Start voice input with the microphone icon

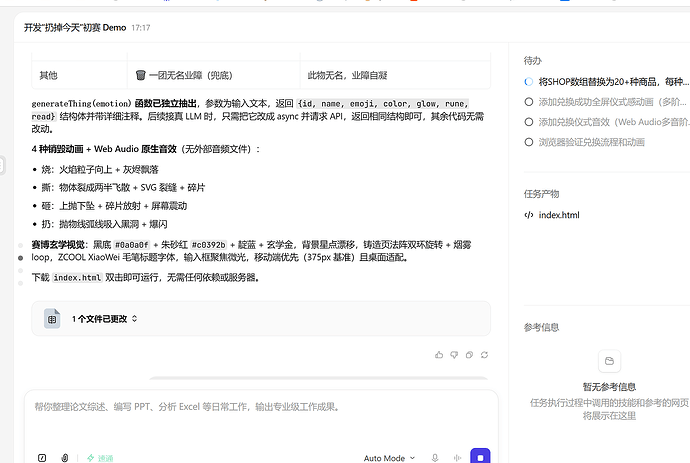[x=435, y=458]
